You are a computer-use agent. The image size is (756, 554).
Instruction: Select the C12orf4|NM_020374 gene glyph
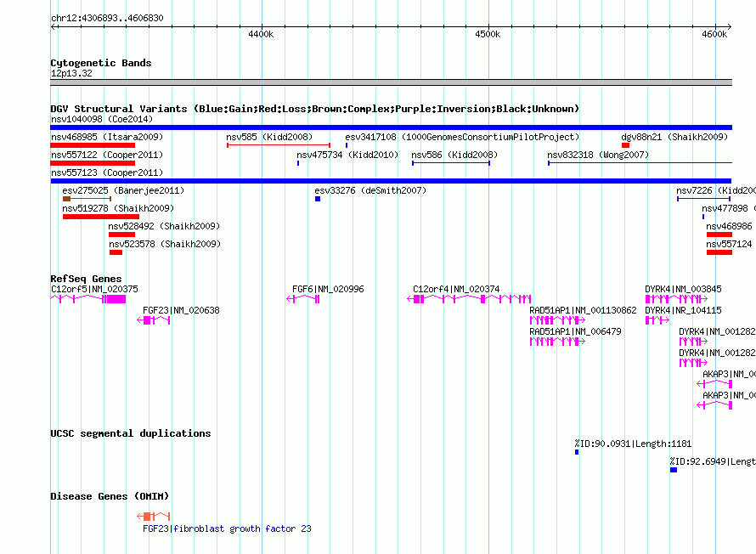469,299
